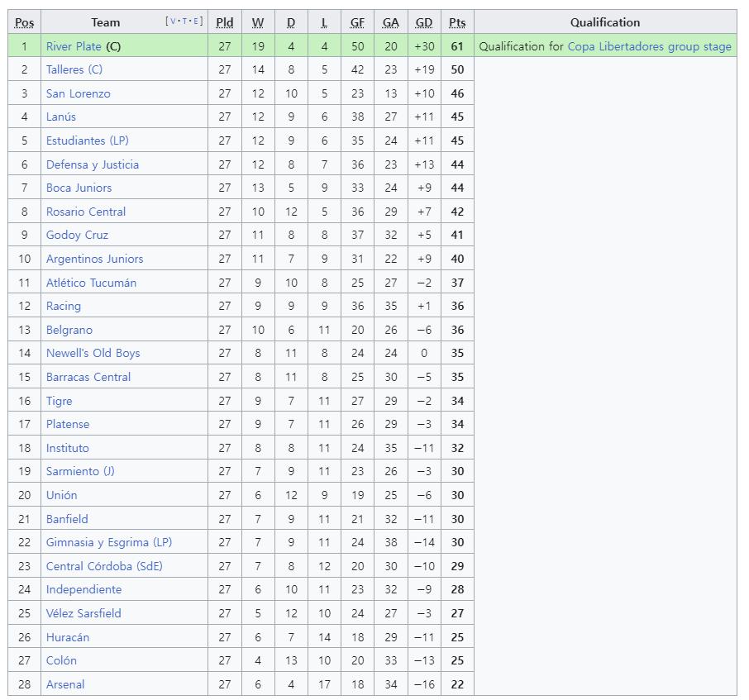Click the Pts column header abbreviation

click(457, 22)
